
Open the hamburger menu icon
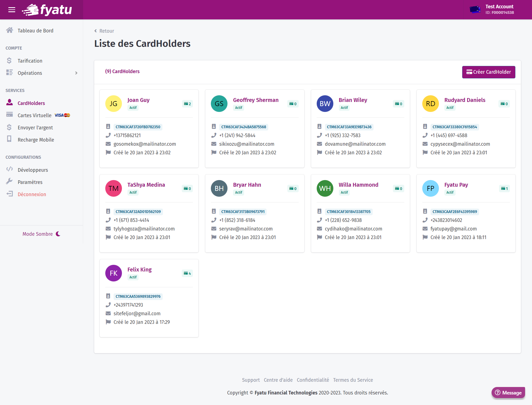click(x=12, y=10)
